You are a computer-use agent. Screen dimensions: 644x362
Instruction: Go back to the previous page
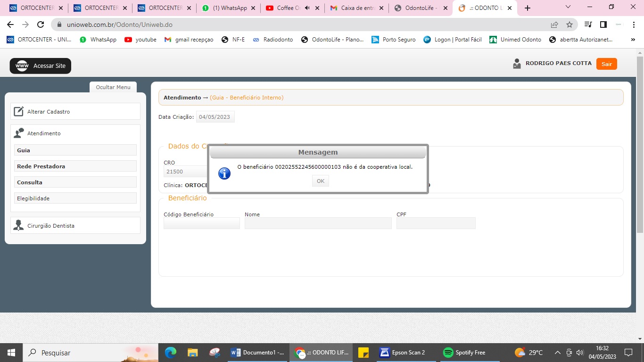[x=10, y=25]
